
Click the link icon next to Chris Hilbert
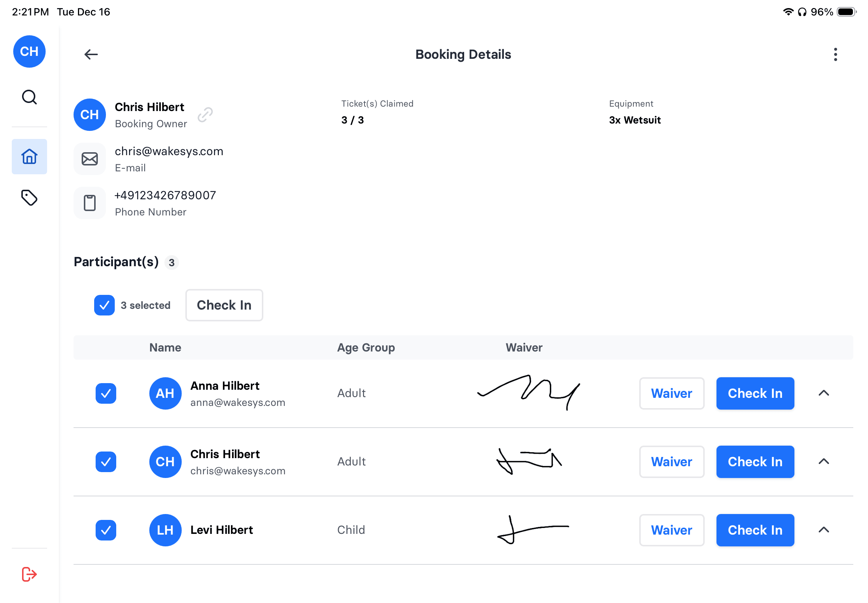205,114
